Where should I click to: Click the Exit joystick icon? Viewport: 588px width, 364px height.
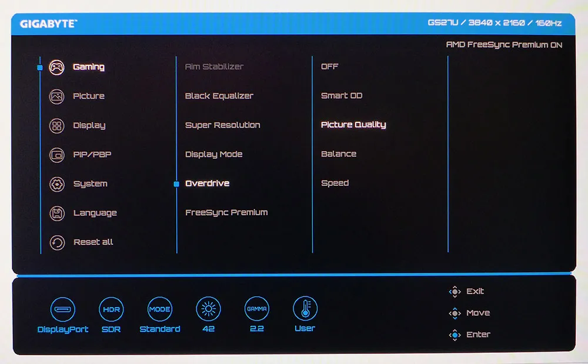[x=455, y=291]
